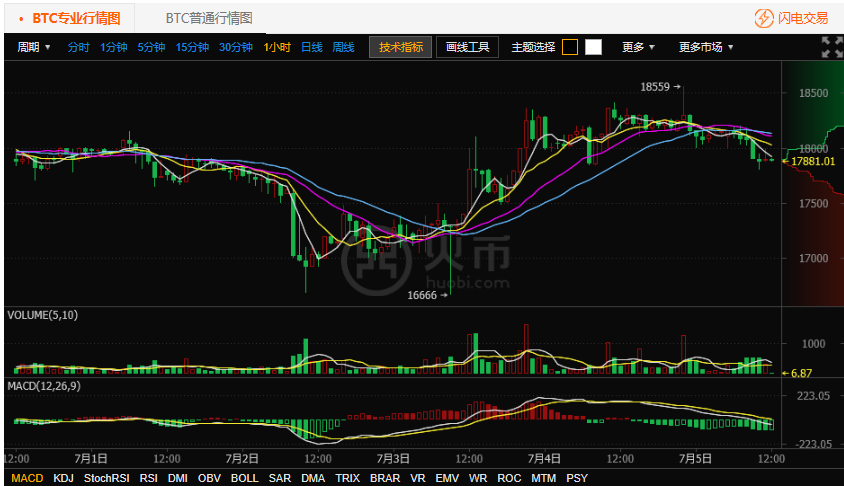Select the BRAR indicator
Image resolution: width=844 pixels, height=486 pixels.
385,478
